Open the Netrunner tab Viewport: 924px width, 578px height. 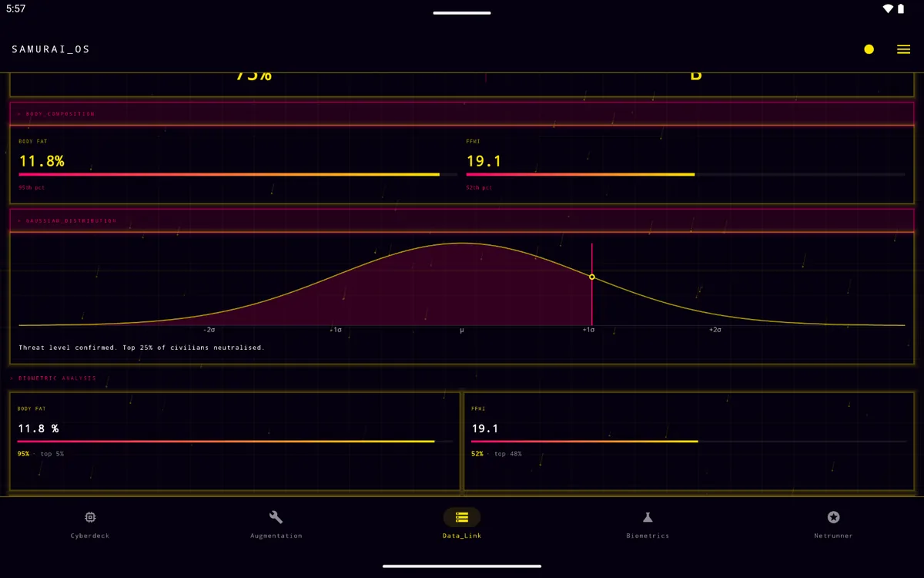point(833,525)
